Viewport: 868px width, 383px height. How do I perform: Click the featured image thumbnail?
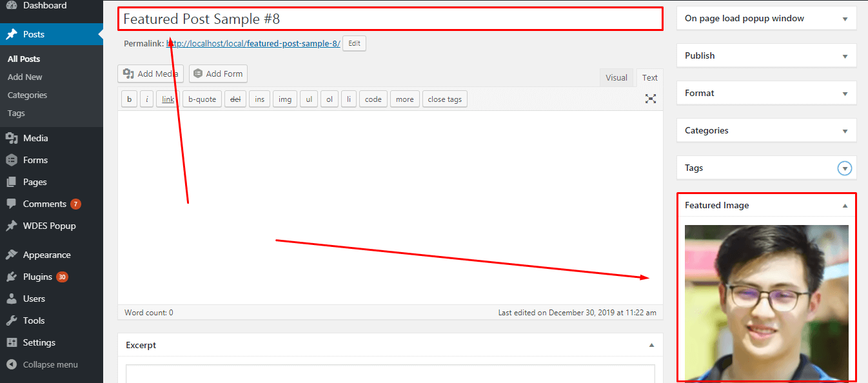(x=767, y=302)
